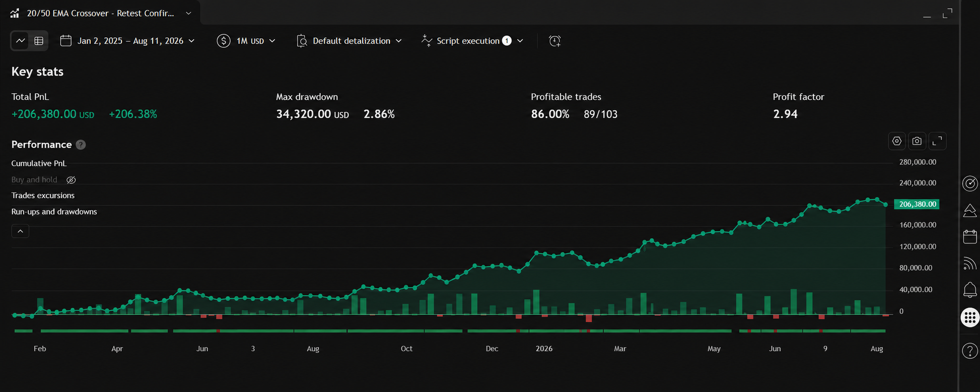The height and width of the screenshot is (392, 980).
Task: Open the alerts bell icon in sidebar
Action: (970, 290)
